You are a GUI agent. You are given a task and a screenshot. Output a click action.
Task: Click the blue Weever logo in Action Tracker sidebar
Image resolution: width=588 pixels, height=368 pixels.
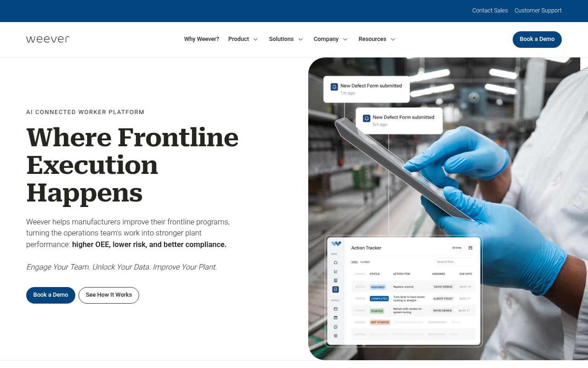point(336,244)
